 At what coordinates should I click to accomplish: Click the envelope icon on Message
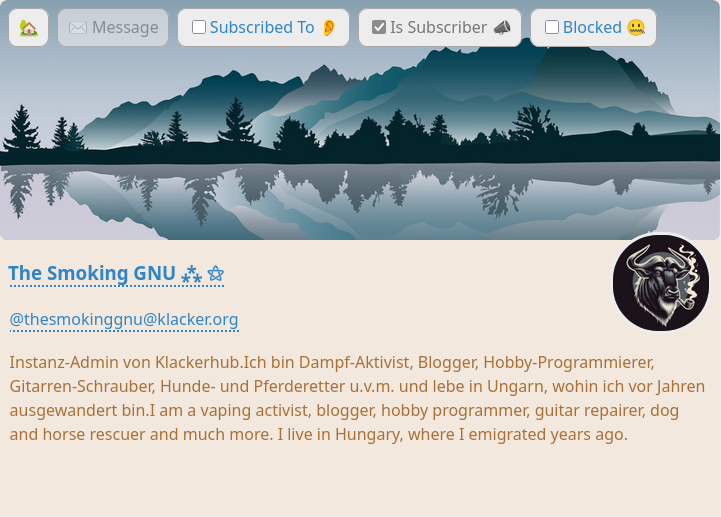[x=77, y=28]
